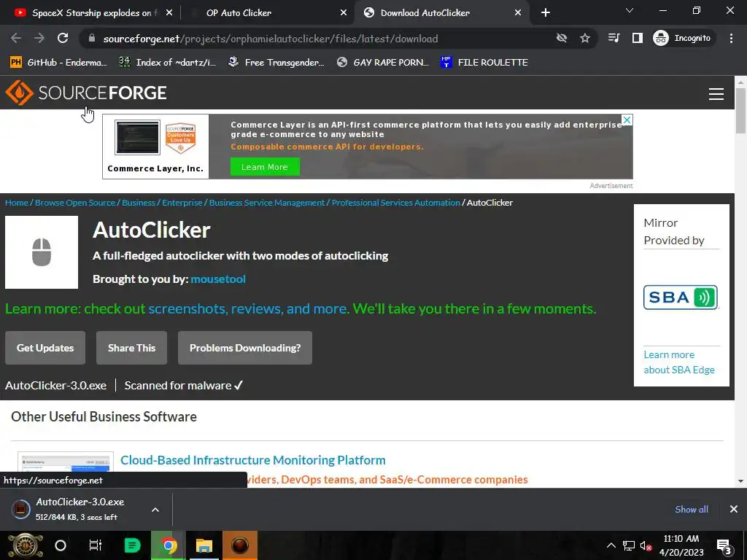
Task: Close the downloads bar
Action: coord(734,509)
